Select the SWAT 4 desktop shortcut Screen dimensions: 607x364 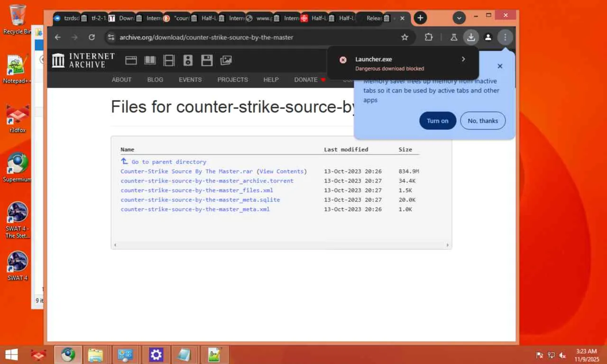click(x=18, y=266)
